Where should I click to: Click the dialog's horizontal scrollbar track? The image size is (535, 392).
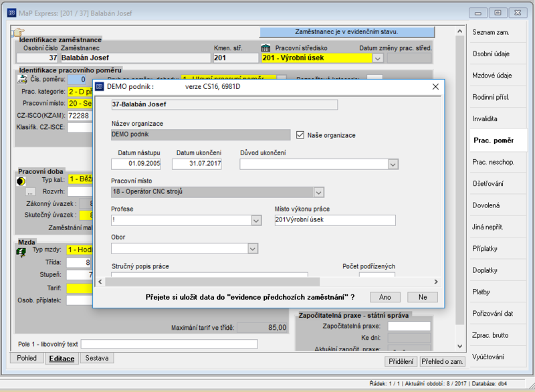pos(377,282)
